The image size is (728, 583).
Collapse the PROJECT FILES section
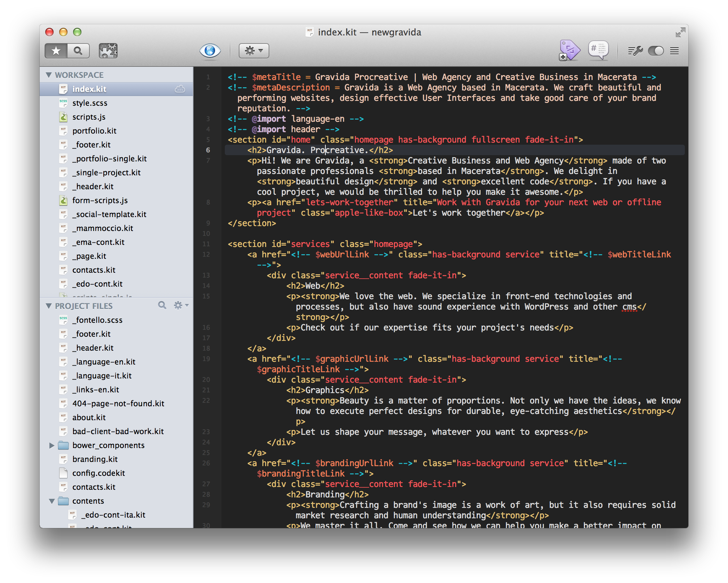(49, 306)
